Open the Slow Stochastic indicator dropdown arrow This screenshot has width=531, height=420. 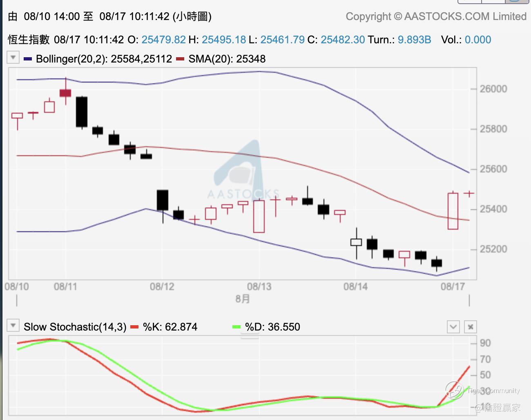(x=13, y=326)
